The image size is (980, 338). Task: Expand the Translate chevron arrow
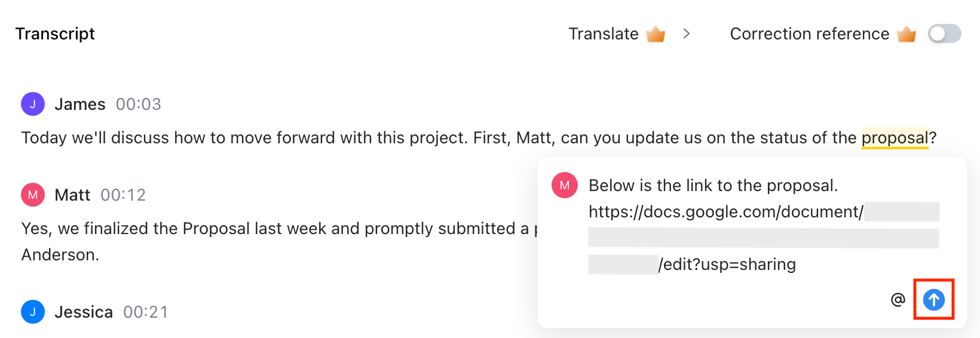coord(687,34)
